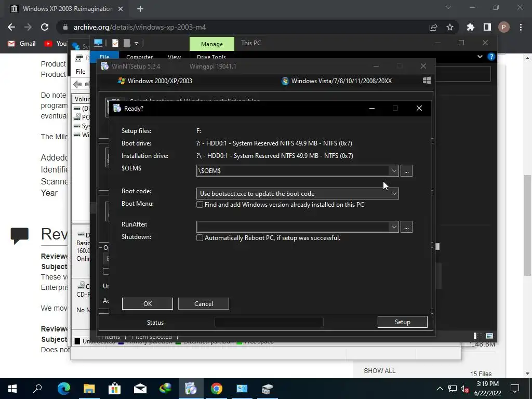Screen dimensions: 532x399
Task: Click the RunAfter text field
Action: coord(293,227)
